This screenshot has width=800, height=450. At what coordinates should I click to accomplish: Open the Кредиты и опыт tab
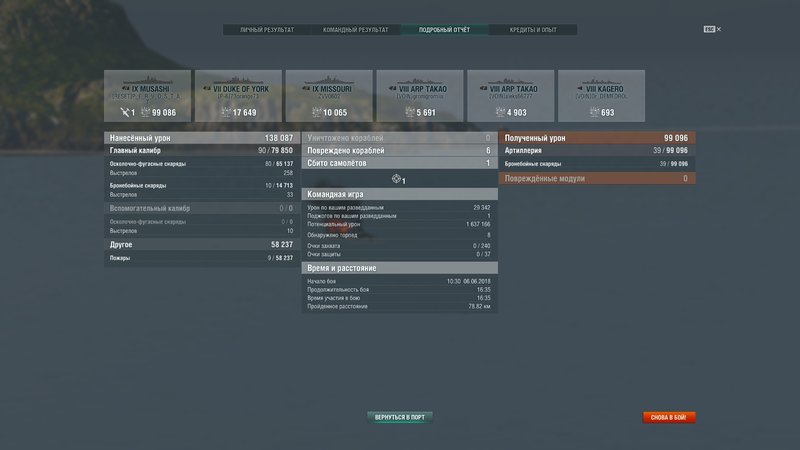click(x=533, y=30)
